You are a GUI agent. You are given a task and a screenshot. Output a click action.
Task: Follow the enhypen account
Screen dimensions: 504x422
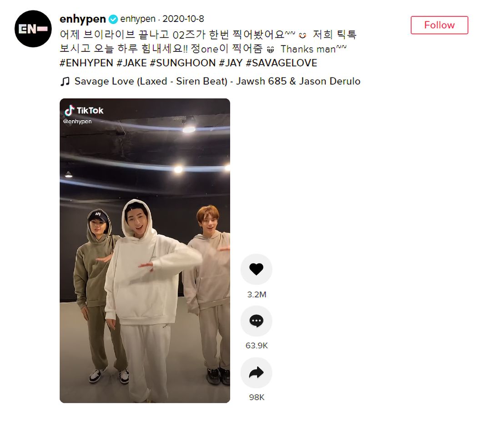(439, 25)
